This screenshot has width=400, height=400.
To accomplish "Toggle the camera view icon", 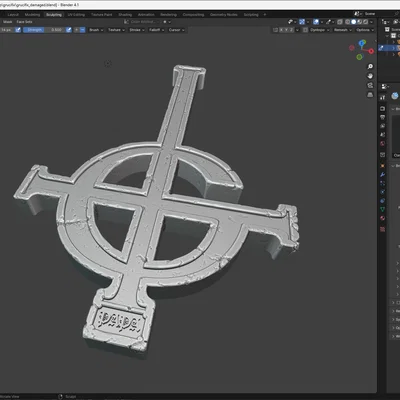I will point(370,85).
